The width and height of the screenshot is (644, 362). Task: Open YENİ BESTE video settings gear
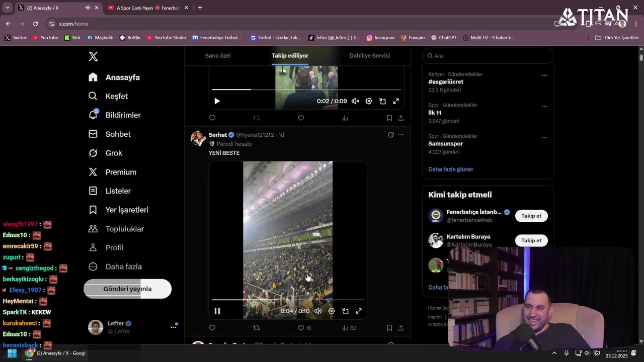(x=332, y=311)
